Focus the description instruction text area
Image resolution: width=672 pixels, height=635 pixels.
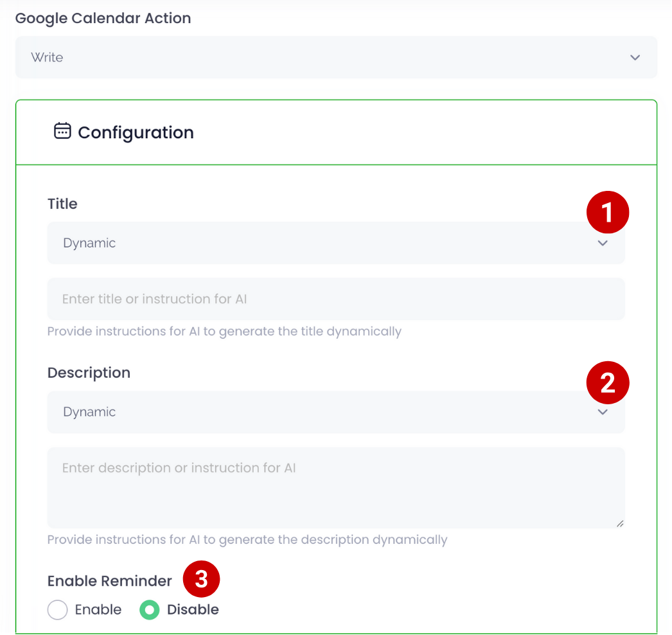335,488
